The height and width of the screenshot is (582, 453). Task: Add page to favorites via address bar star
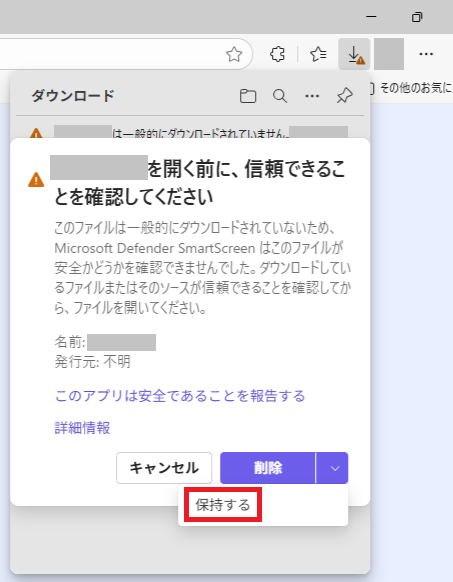point(234,54)
